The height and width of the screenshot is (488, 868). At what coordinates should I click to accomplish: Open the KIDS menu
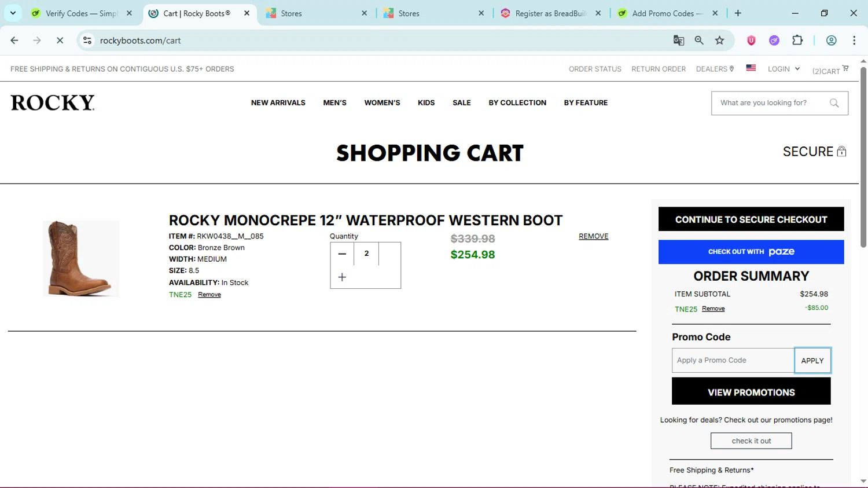(426, 103)
